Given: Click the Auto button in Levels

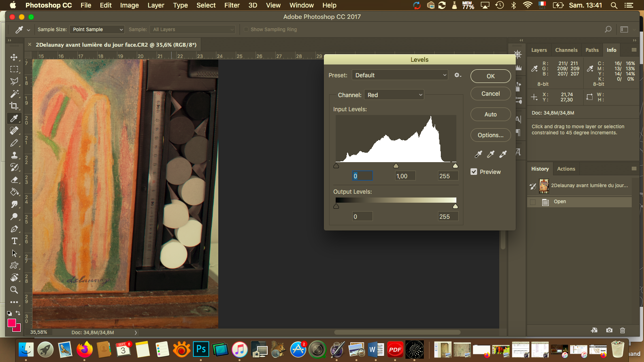Looking at the screenshot, I should 491,114.
